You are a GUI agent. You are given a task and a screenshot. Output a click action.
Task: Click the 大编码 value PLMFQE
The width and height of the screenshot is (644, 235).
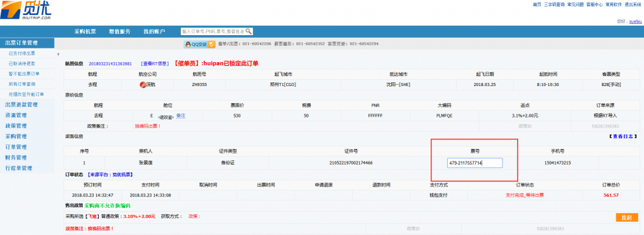coord(444,116)
